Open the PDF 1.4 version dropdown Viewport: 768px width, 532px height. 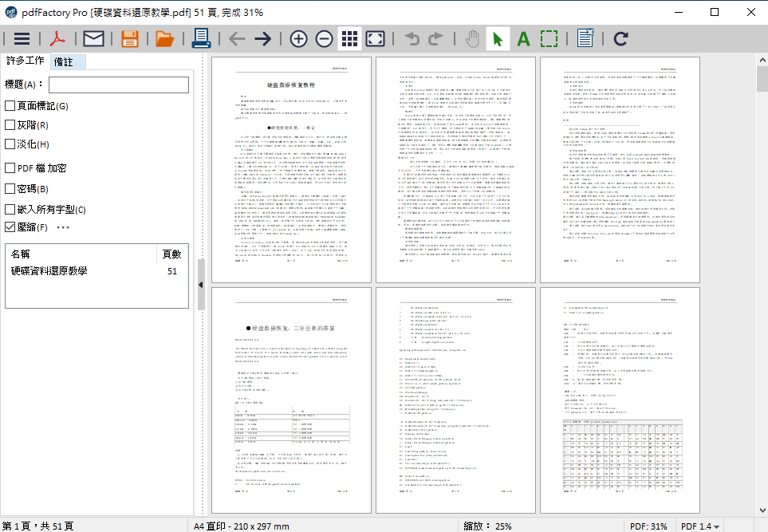click(700, 526)
